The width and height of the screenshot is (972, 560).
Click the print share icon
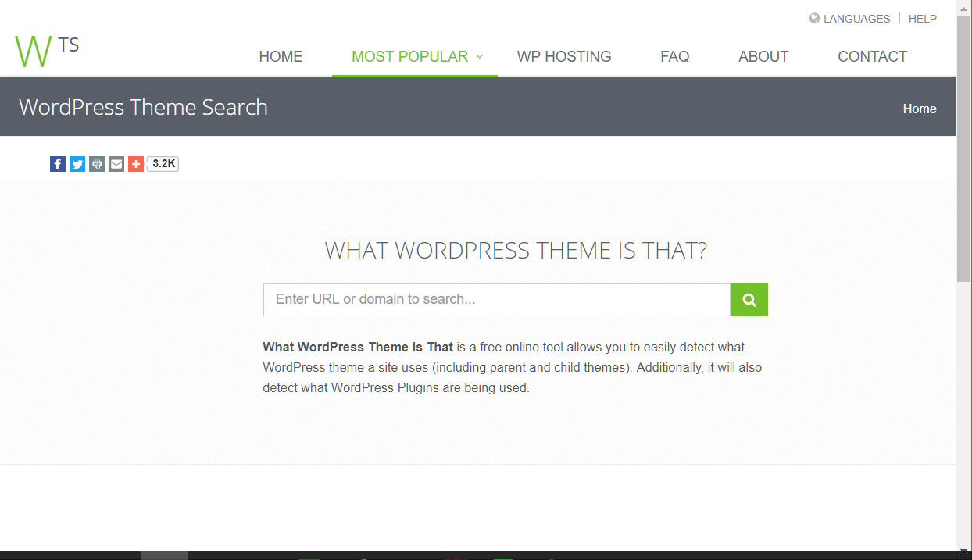97,164
